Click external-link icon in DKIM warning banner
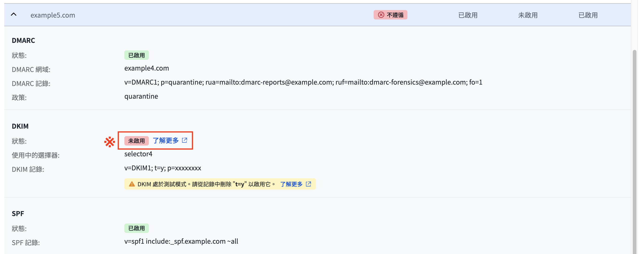Viewport: 644px width, 254px height. pyautogui.click(x=308, y=184)
